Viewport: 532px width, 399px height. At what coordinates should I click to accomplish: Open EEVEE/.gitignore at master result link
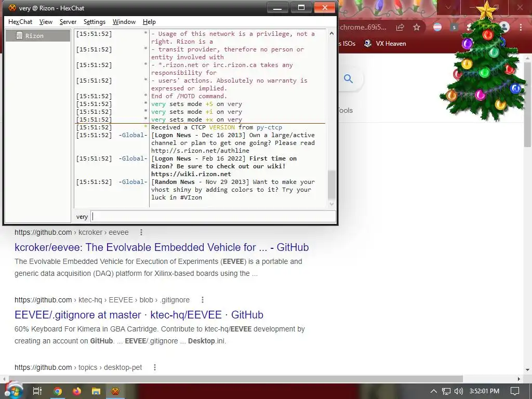139,315
